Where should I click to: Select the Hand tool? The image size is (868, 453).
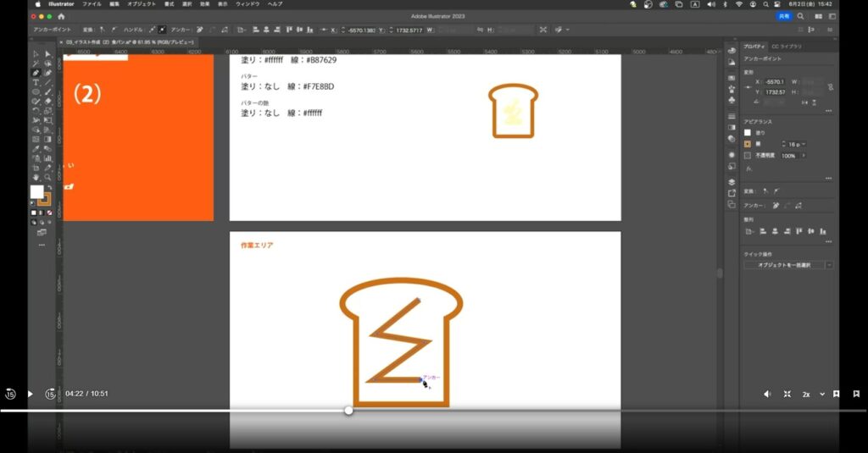coord(36,177)
